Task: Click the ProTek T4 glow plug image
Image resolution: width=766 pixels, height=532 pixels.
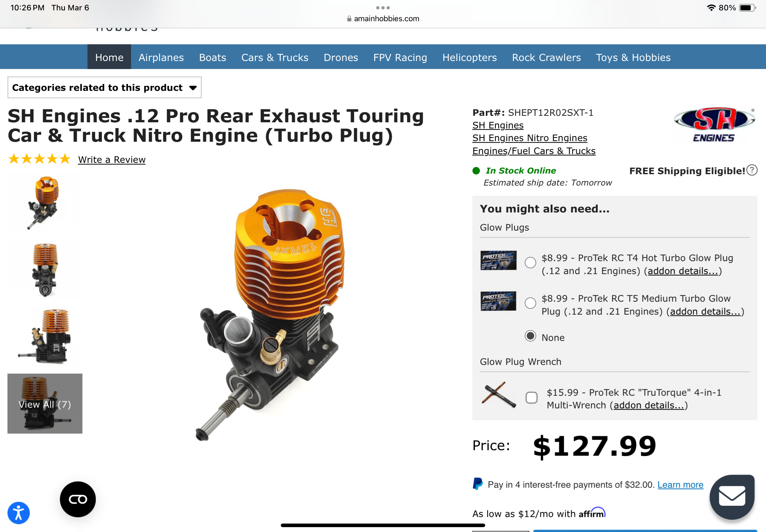Action: pyautogui.click(x=498, y=260)
